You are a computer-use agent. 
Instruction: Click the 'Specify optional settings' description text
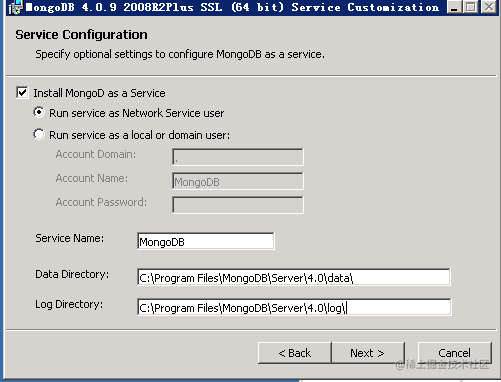click(x=180, y=54)
